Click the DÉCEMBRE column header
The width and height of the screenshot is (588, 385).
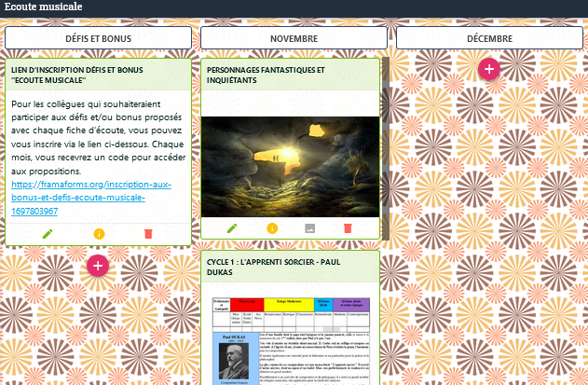[x=489, y=38]
